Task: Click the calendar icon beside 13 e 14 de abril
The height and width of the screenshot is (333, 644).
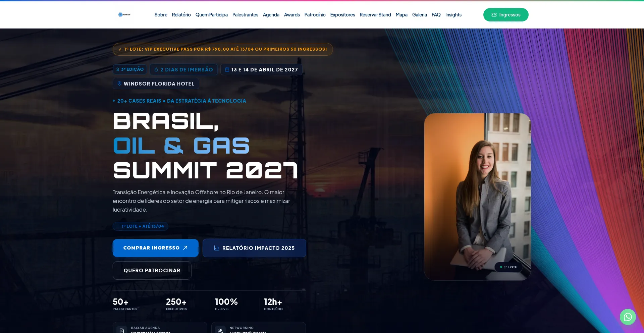Action: point(227,69)
